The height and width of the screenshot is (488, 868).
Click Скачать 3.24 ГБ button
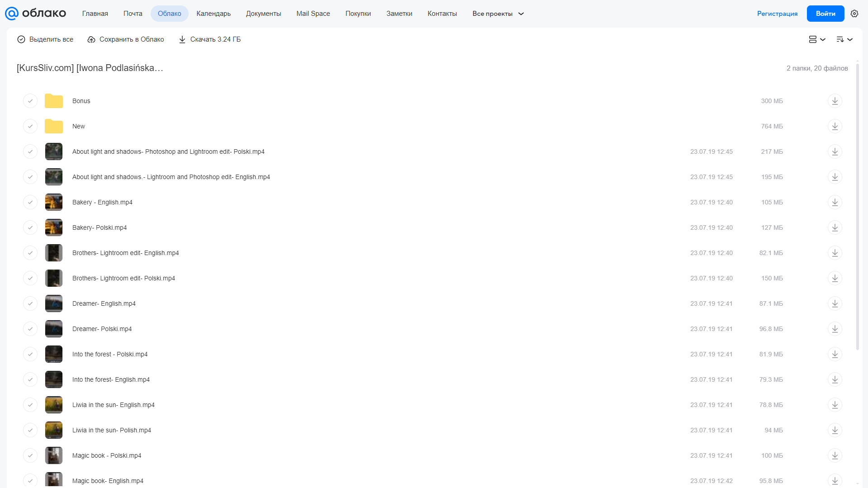(x=210, y=39)
